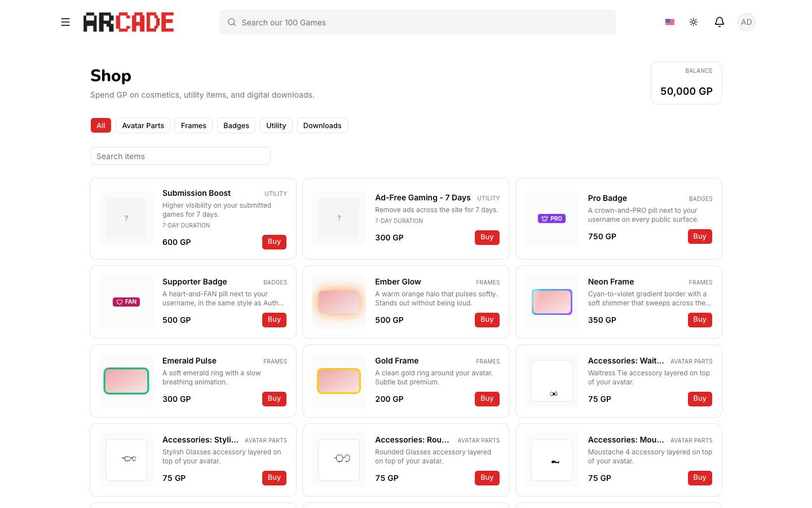This screenshot has width=812, height=508.
Task: Click the Neon Frame title
Action: [611, 282]
